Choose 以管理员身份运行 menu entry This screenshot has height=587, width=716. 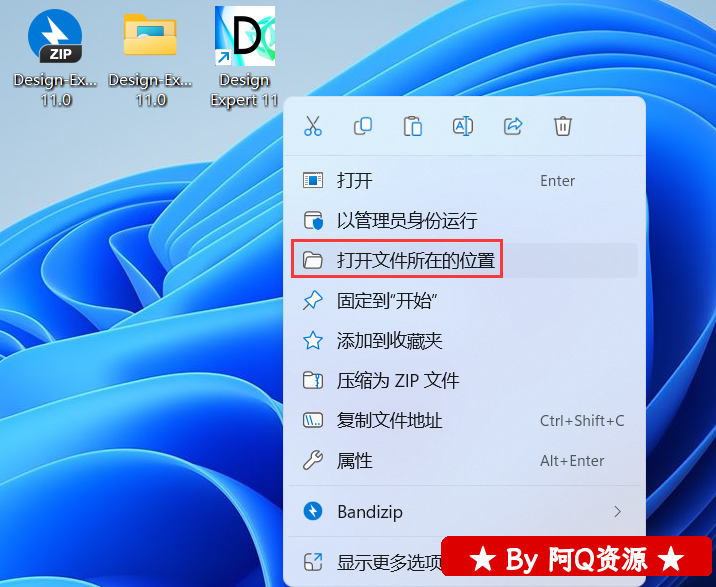pyautogui.click(x=464, y=220)
